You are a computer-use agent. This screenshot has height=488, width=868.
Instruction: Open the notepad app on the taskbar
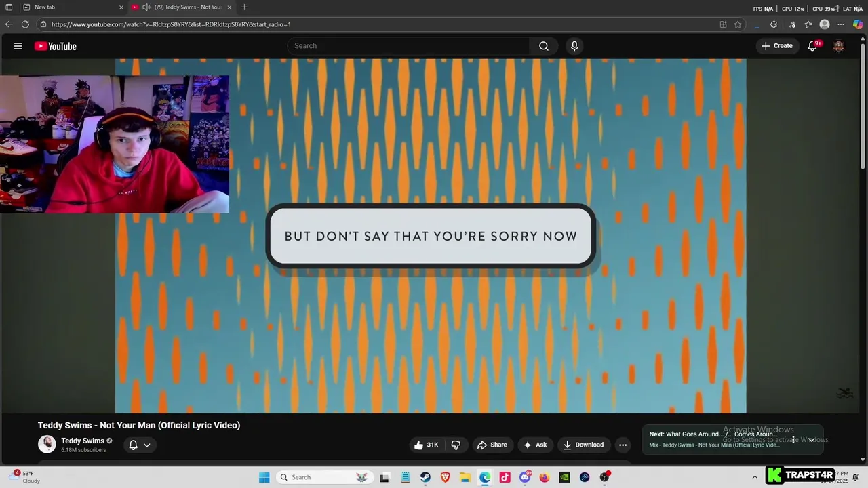pos(406,477)
